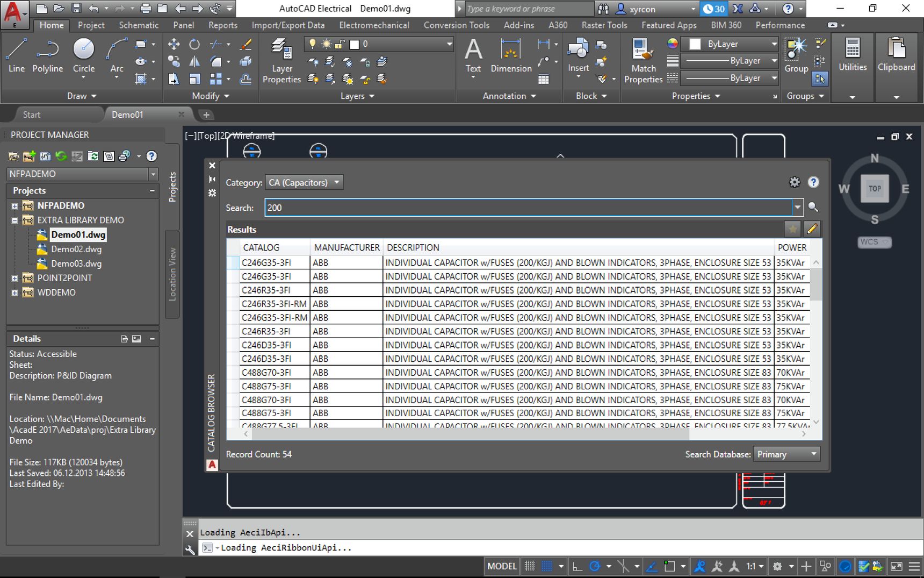Click Project Manager help icon

tap(151, 156)
